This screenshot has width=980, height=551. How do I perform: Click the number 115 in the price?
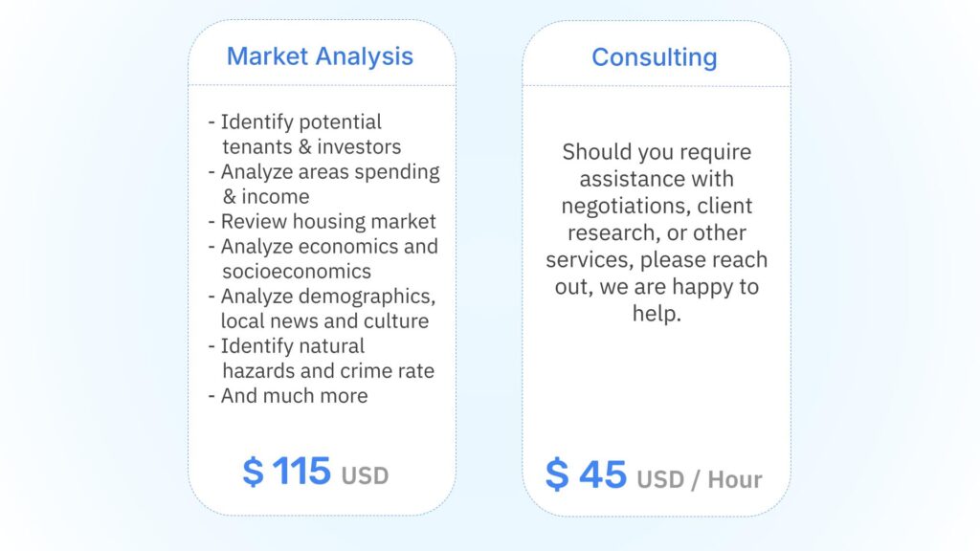pyautogui.click(x=301, y=471)
